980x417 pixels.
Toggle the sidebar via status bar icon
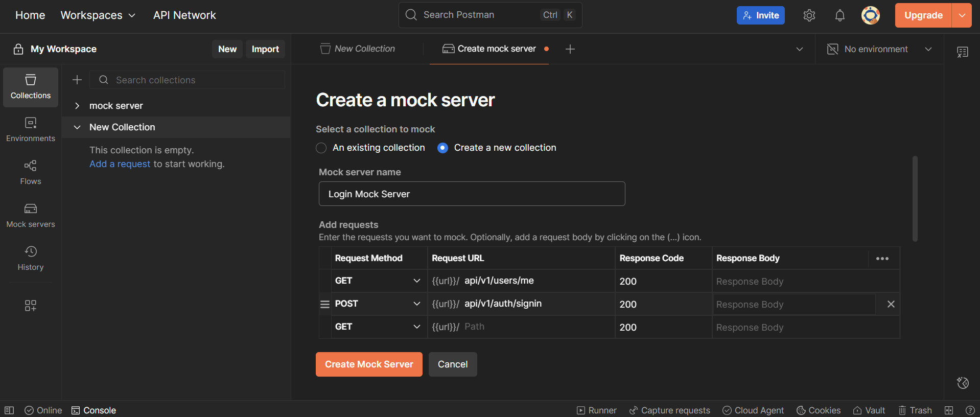tap(9, 410)
